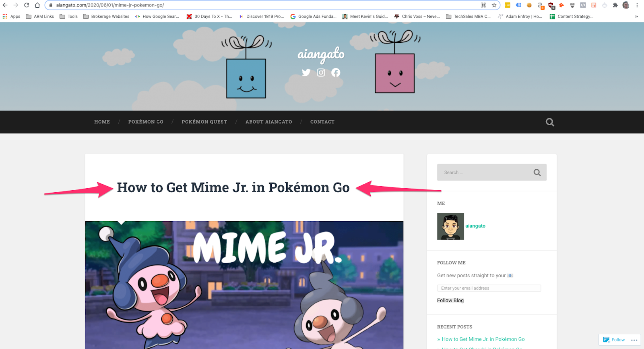This screenshot has height=349, width=644.
Task: Open the aiangato profile name link
Action: pyautogui.click(x=475, y=226)
